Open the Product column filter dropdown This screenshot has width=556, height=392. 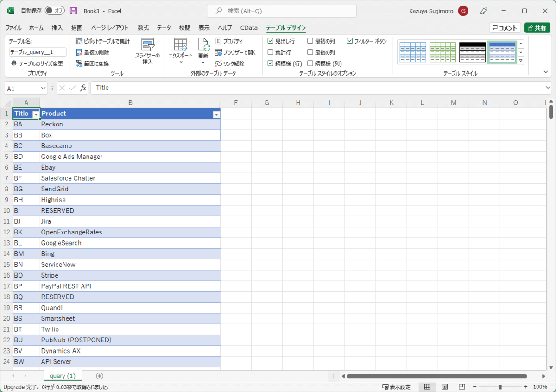(x=215, y=114)
